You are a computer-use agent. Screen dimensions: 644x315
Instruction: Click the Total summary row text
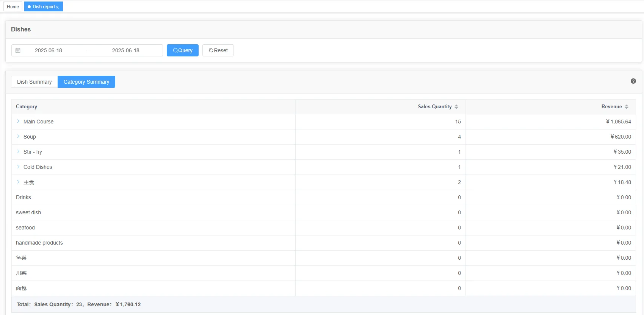(78, 304)
